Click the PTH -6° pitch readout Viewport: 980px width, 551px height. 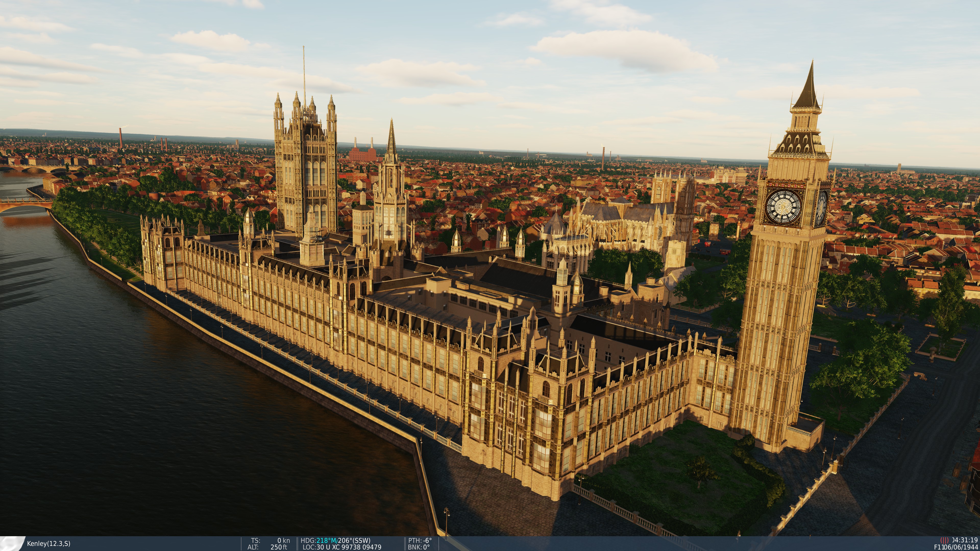point(420,540)
